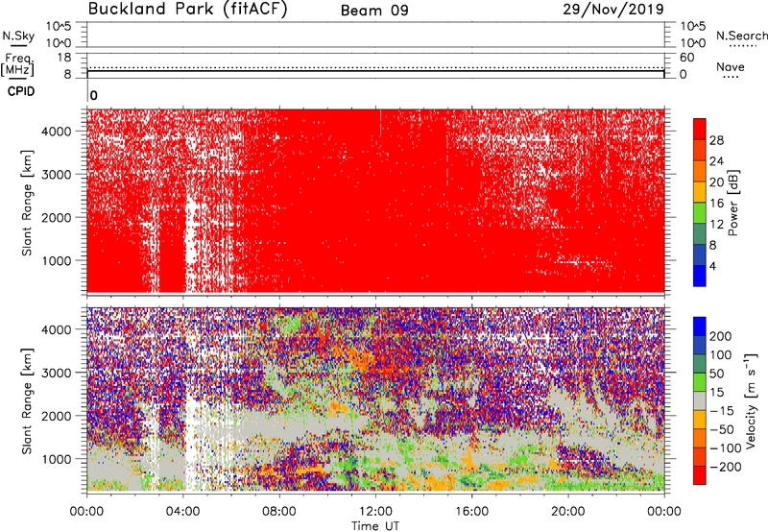Click the 'N.Sky' legend label
The width and height of the screenshot is (768, 532).
pos(18,36)
